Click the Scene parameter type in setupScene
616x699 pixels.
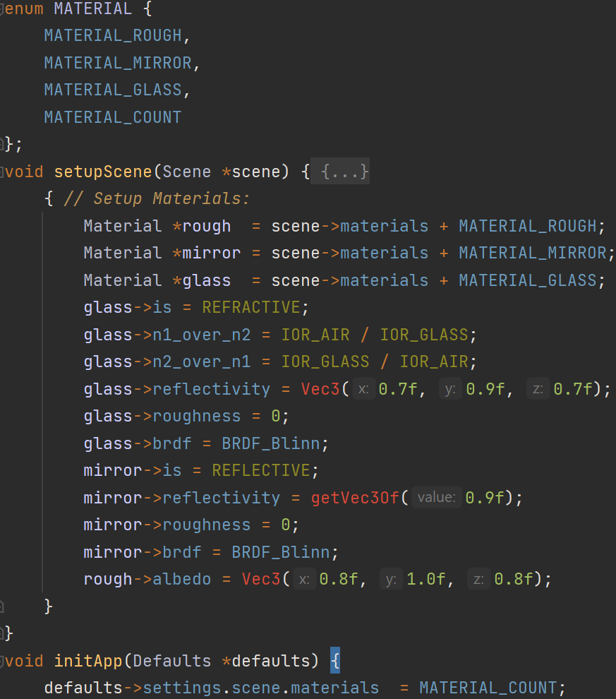pos(186,172)
